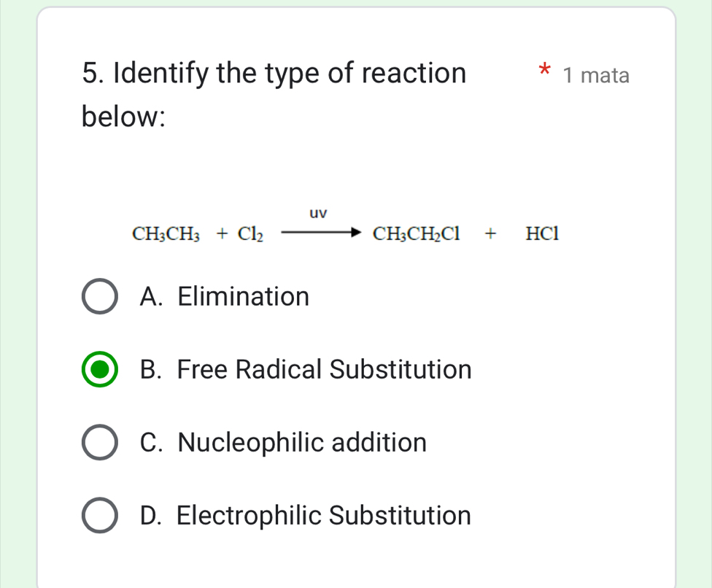Click the 'D. Electrophilic Substitution' label text
Screen dimensions: 712x588
coord(306,516)
